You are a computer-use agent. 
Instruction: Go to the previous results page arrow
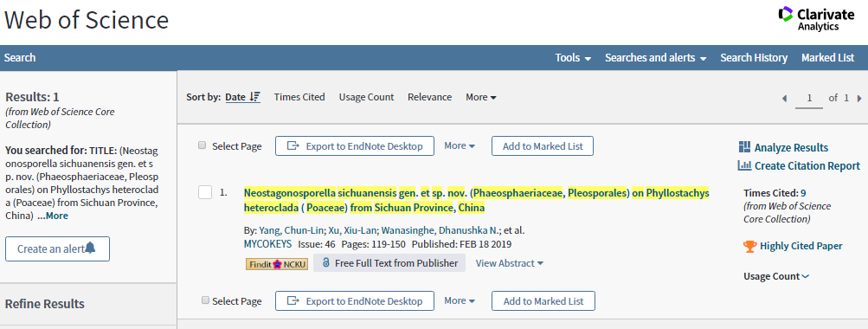click(784, 98)
